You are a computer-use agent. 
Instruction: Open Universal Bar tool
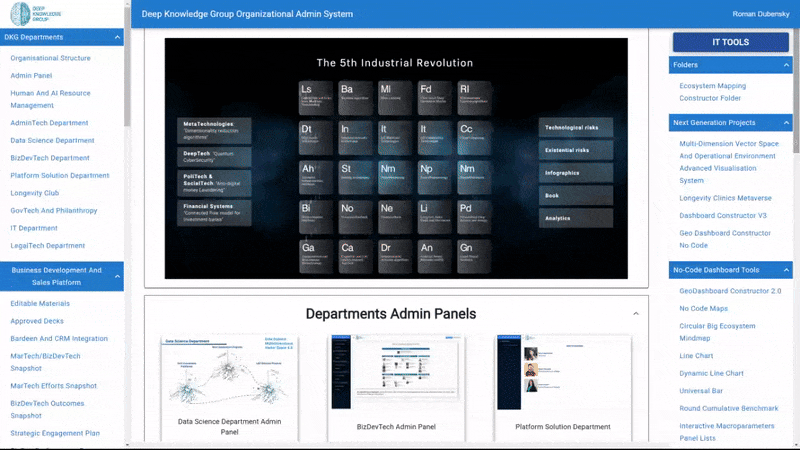click(701, 391)
